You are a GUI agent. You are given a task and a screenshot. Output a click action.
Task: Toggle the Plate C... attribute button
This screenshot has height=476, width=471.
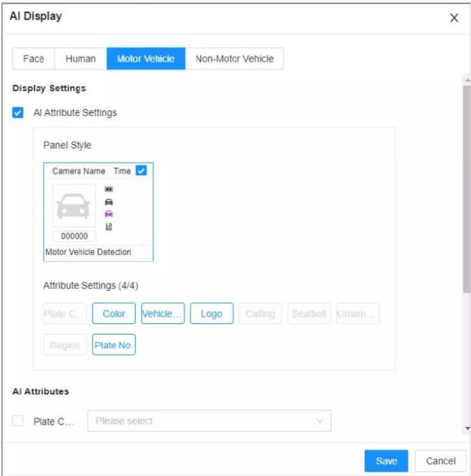[65, 313]
